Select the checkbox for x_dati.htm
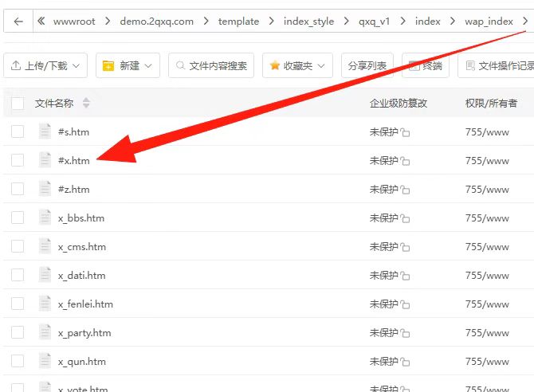The image size is (534, 392). (x=18, y=276)
